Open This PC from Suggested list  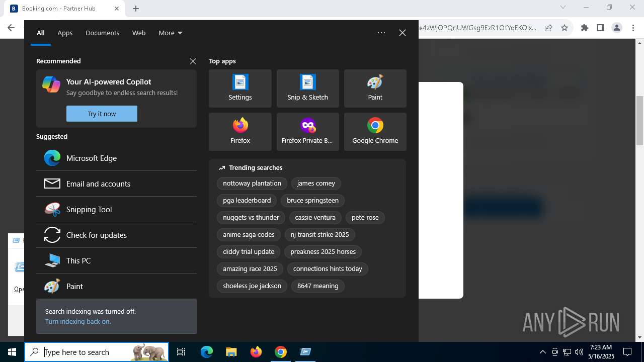[x=116, y=260]
